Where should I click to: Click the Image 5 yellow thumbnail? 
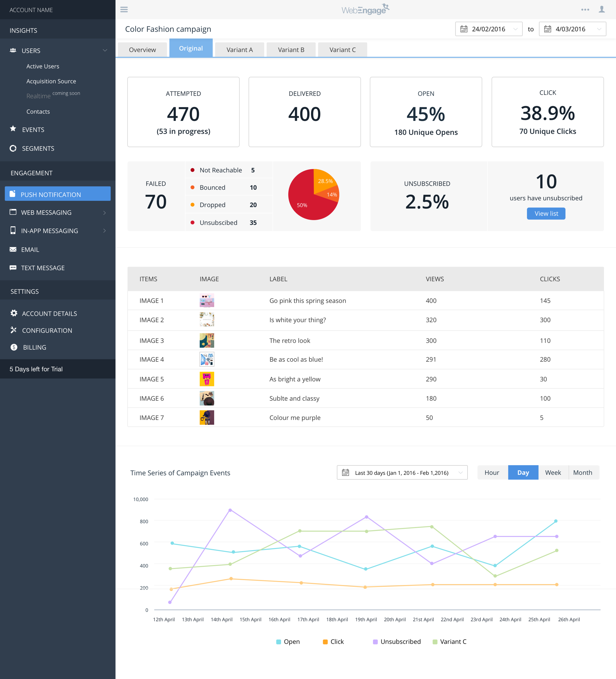point(207,379)
